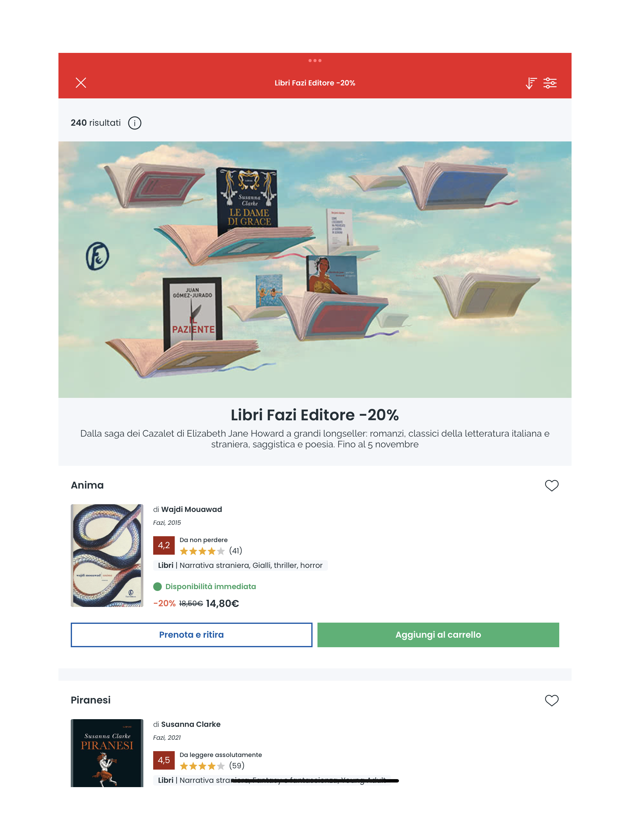Open author Wajdi Mouawad's page
This screenshot has width=630, height=840.
pos(192,509)
